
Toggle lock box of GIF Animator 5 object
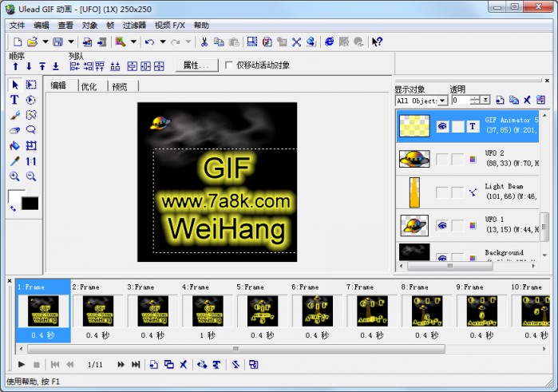[457, 126]
